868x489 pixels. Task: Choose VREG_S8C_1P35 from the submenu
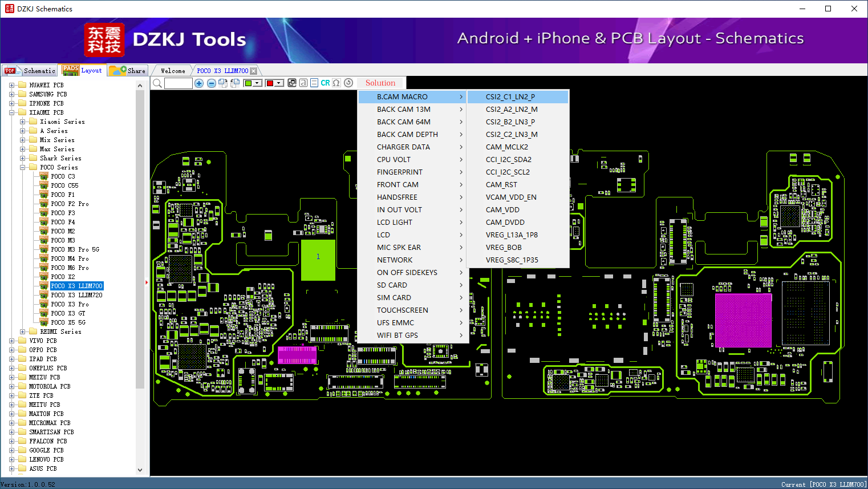(518, 260)
